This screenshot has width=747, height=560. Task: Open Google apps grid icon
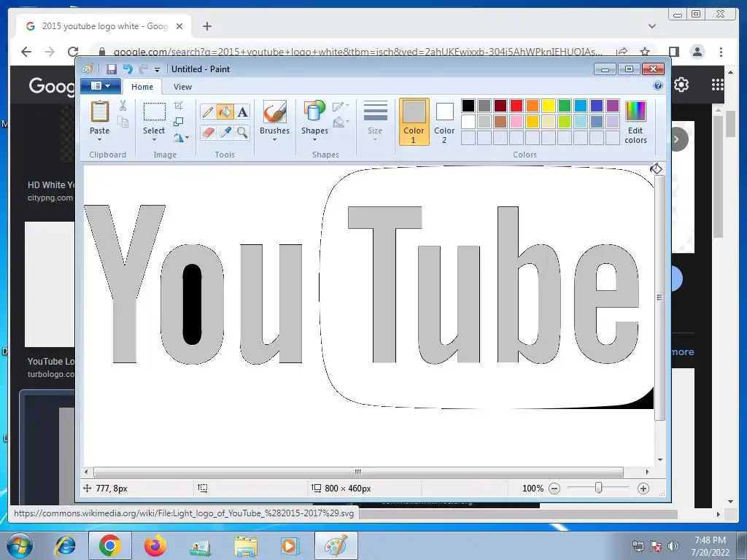(718, 85)
